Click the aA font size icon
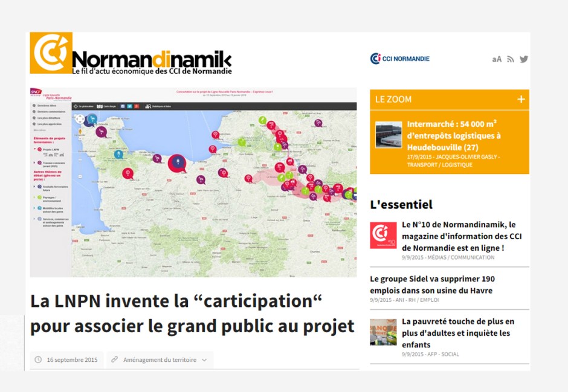The height and width of the screenshot is (392, 568). coord(497,59)
